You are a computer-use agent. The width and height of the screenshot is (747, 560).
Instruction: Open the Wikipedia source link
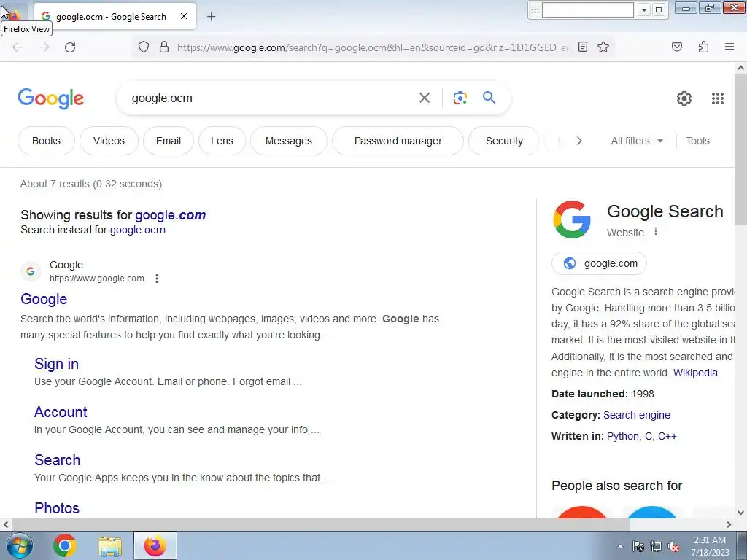[x=695, y=373]
